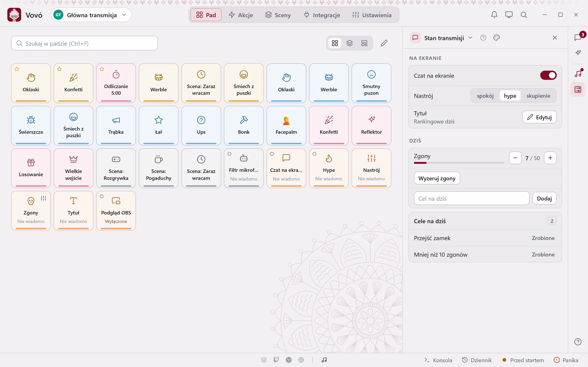The image size is (588, 367).
Task: Open the sparkles icon in right sidebar
Action: (578, 53)
